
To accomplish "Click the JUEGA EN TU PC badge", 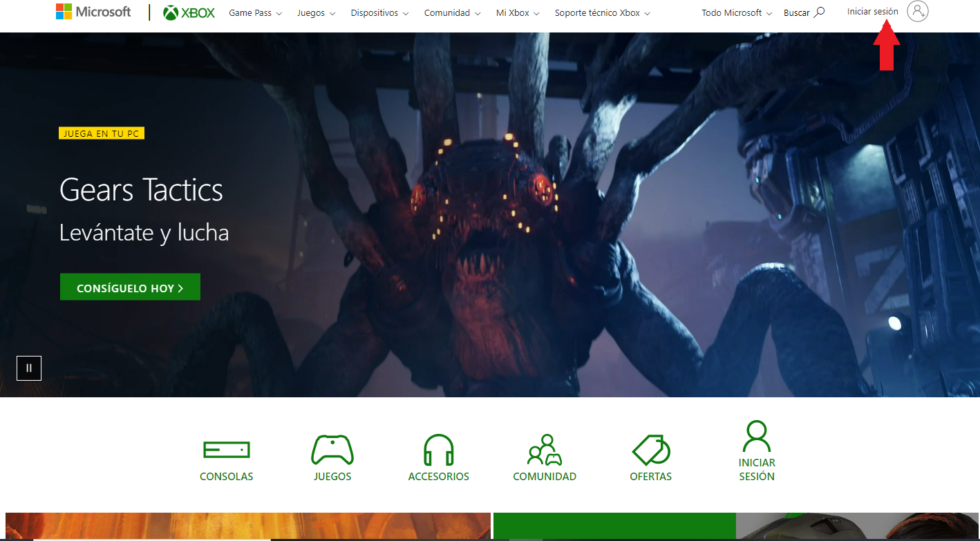I will pyautogui.click(x=102, y=133).
